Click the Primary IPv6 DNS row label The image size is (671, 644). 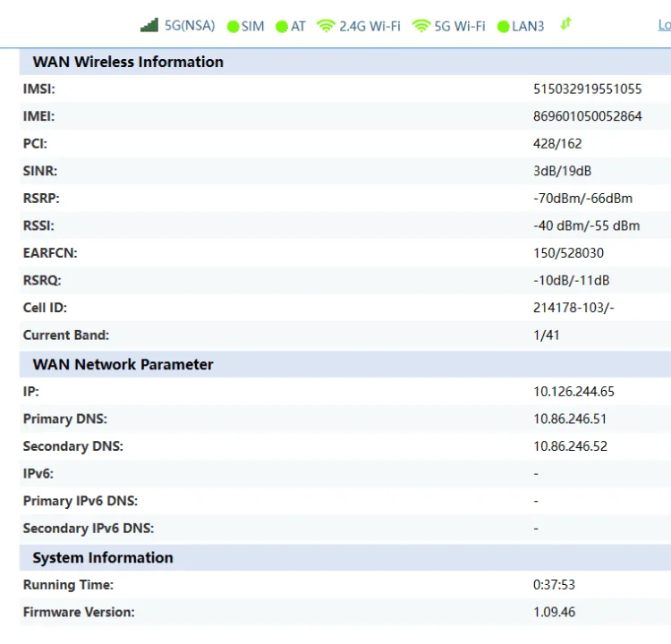(81, 501)
